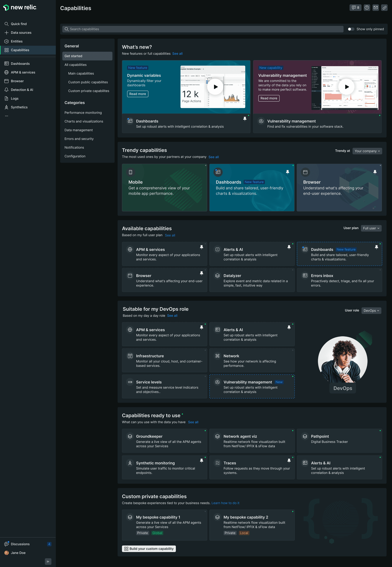The width and height of the screenshot is (392, 567).
Task: Toggle pin on Synthetic monitoring card
Action: (x=201, y=460)
